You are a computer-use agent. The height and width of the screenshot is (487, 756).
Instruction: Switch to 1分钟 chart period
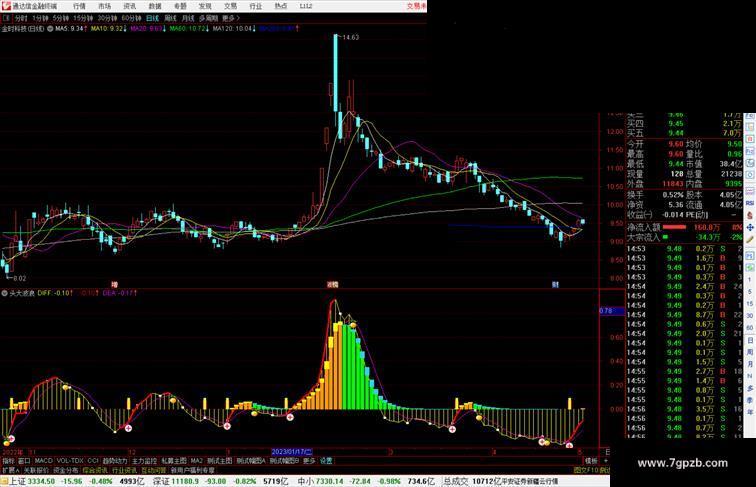[x=40, y=18]
